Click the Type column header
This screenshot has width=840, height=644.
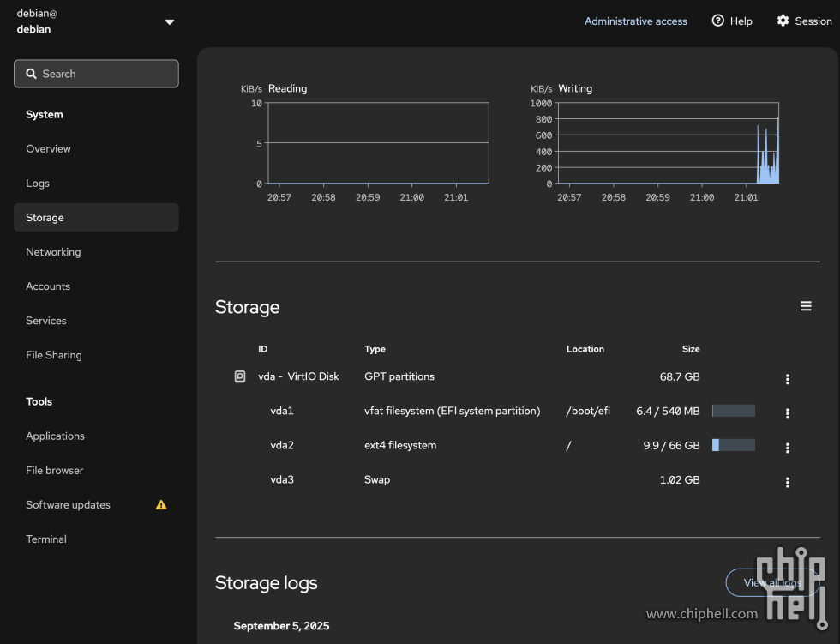coord(375,349)
